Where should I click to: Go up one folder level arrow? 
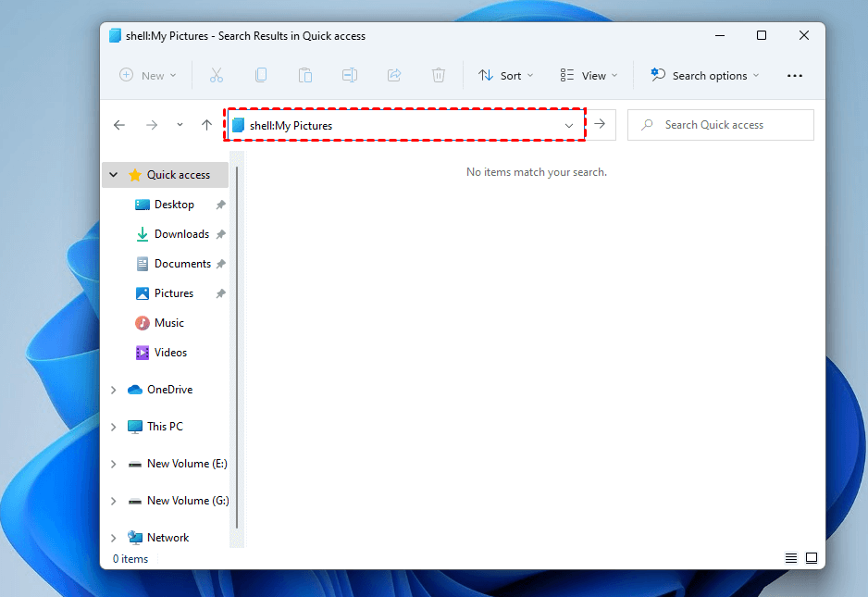206,125
